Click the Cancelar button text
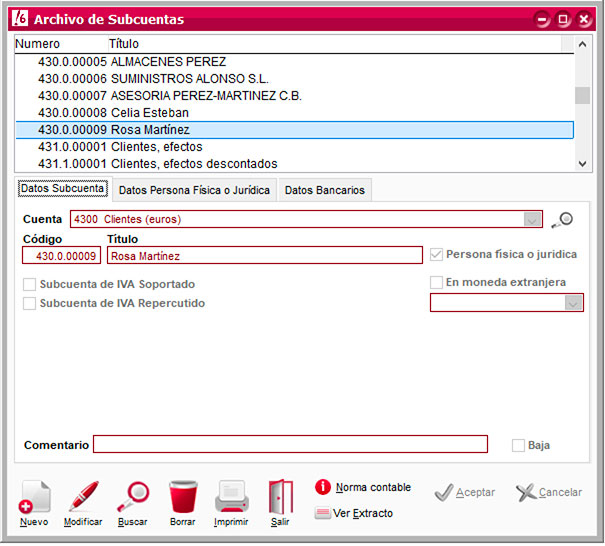The width and height of the screenshot is (605, 546). [x=560, y=493]
